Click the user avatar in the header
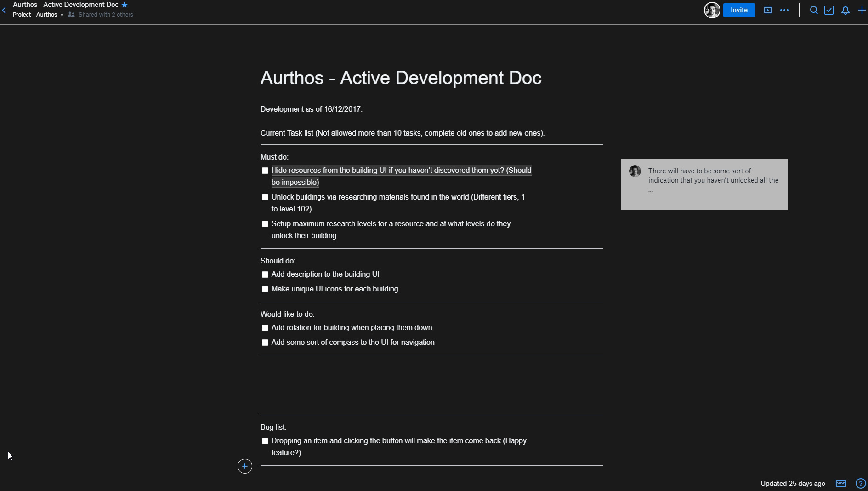The width and height of the screenshot is (868, 491). coord(712,10)
